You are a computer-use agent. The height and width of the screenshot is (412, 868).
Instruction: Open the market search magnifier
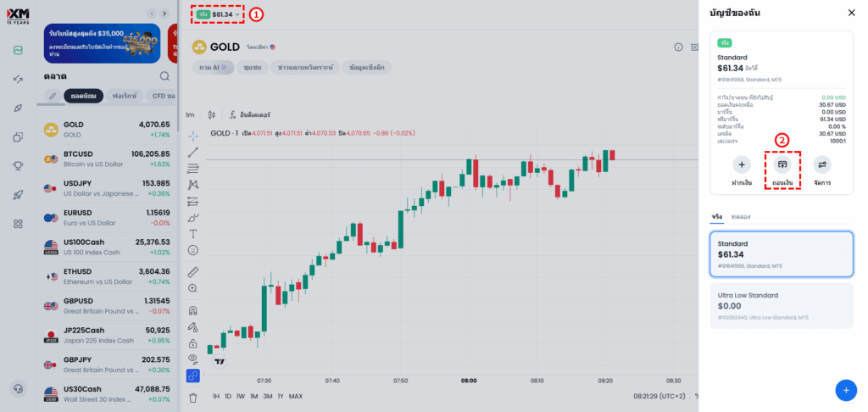coord(164,76)
